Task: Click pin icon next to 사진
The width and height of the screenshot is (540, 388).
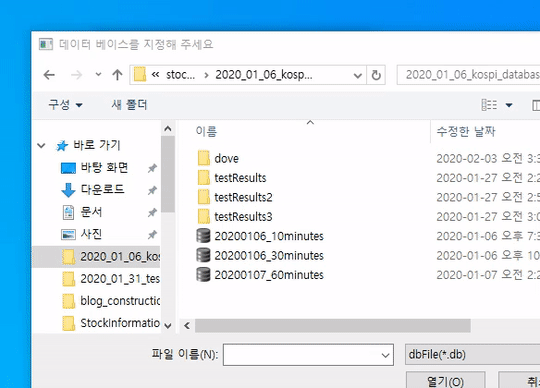Action: click(x=152, y=235)
